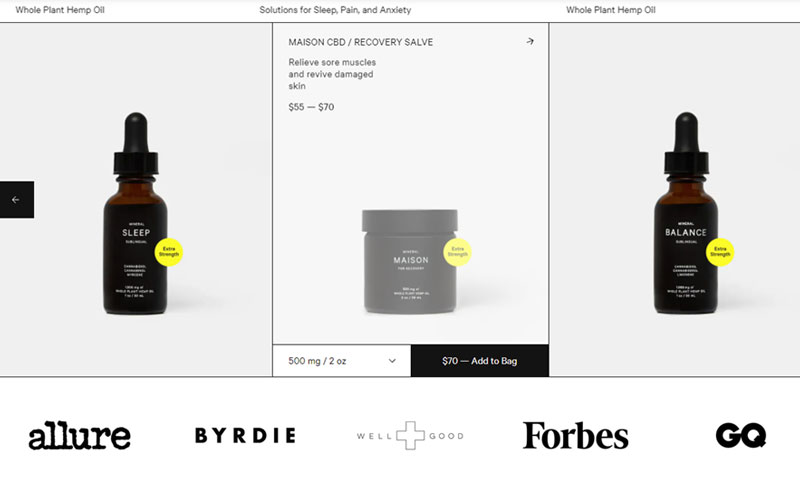Viewport: 800px width, 487px height.
Task: Expand size options with the chevron arrow
Action: click(x=392, y=361)
